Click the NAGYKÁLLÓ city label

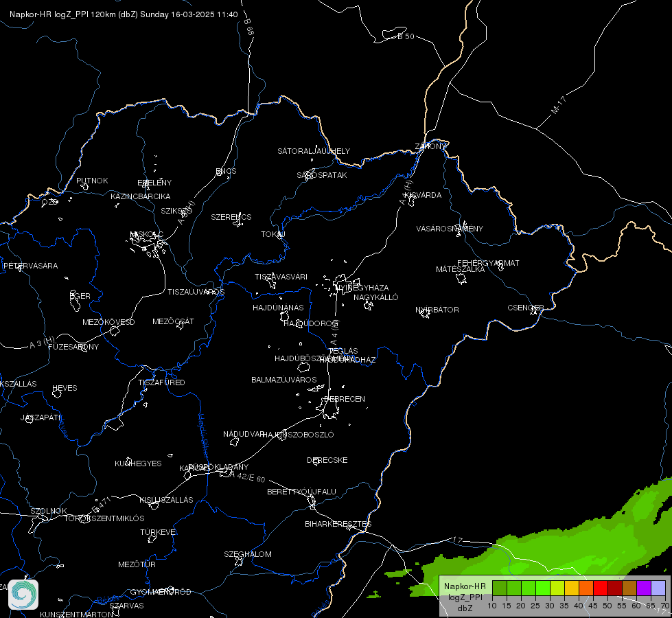pos(376,297)
